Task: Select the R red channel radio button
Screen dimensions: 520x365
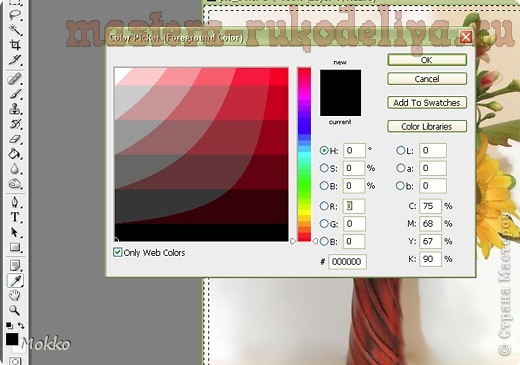Action: [x=324, y=206]
